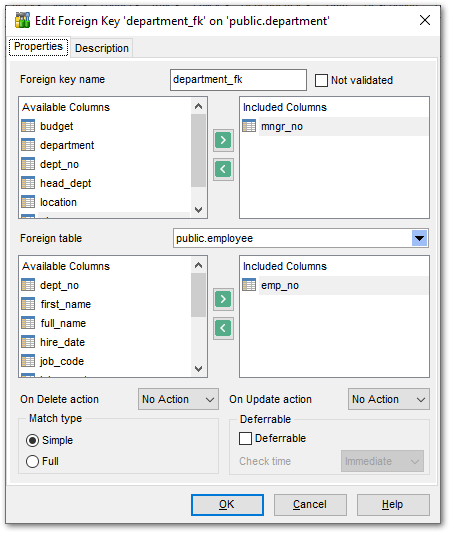Click the Cancel button
Screen dimensions: 450x533
tap(310, 505)
